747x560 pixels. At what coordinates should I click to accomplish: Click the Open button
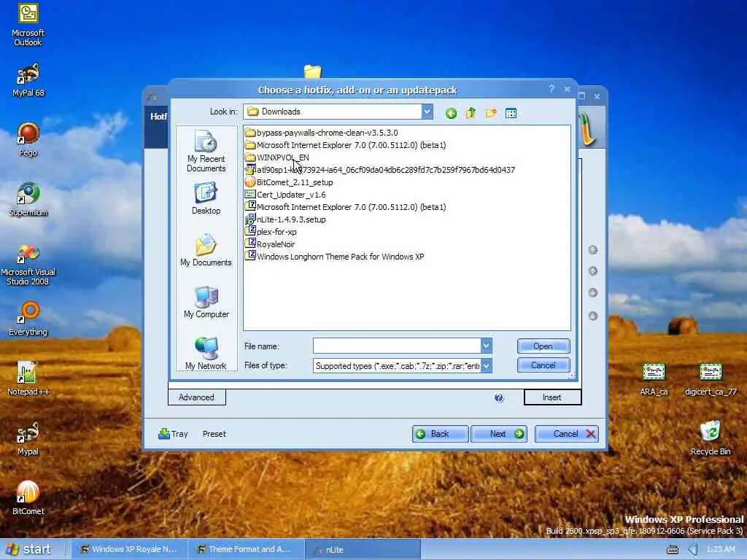coord(543,346)
